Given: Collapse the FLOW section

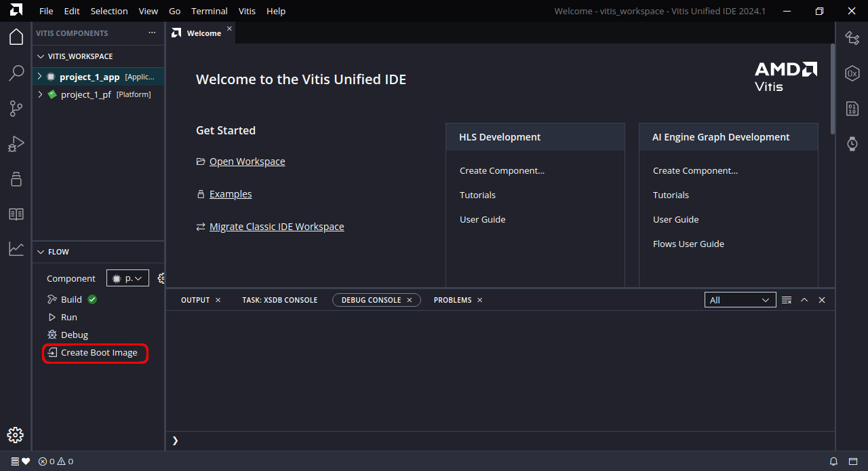Looking at the screenshot, I should coord(40,252).
